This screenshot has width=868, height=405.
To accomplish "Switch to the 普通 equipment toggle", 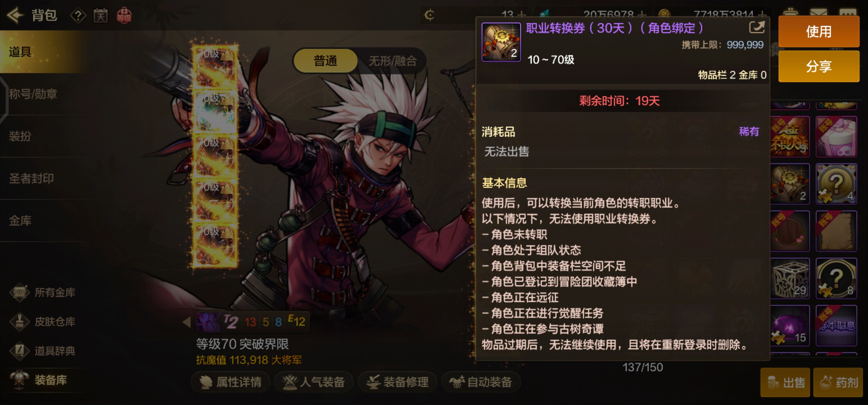I will [x=325, y=61].
